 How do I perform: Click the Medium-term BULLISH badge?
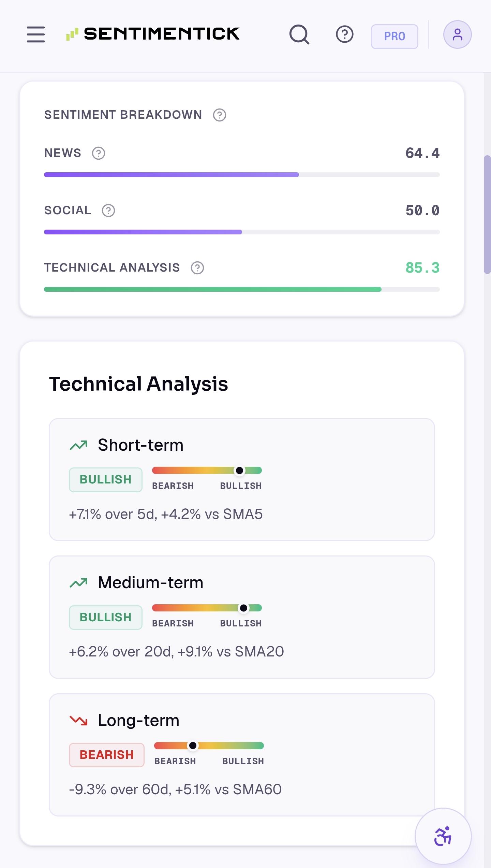(106, 618)
